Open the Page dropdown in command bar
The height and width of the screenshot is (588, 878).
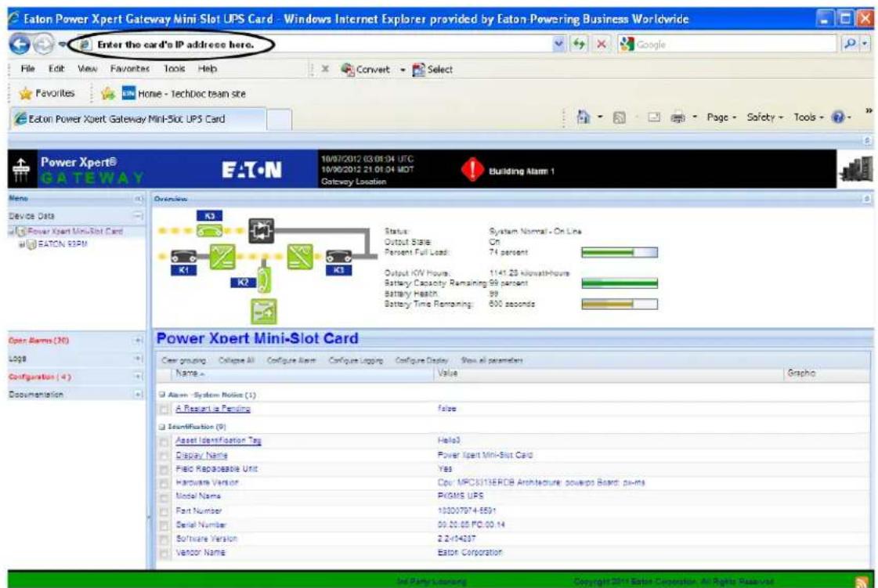coord(721,117)
